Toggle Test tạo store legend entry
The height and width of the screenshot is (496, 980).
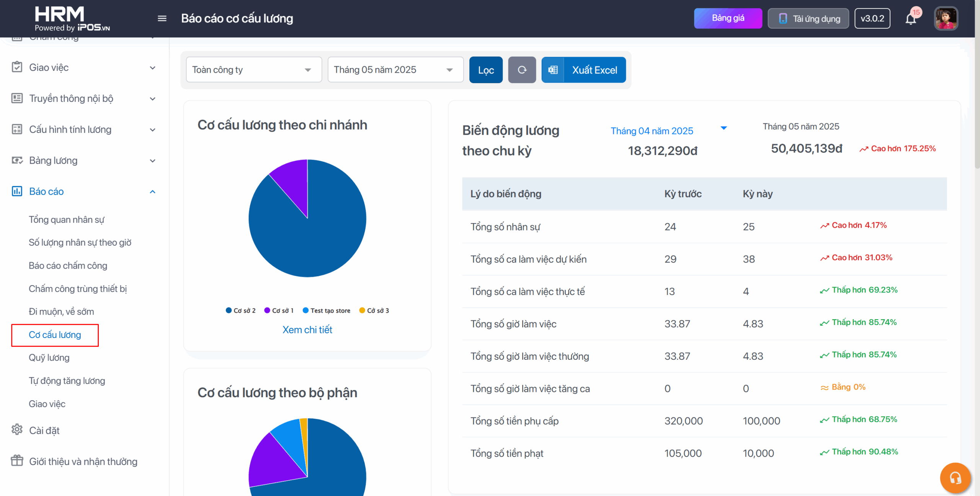tap(327, 310)
